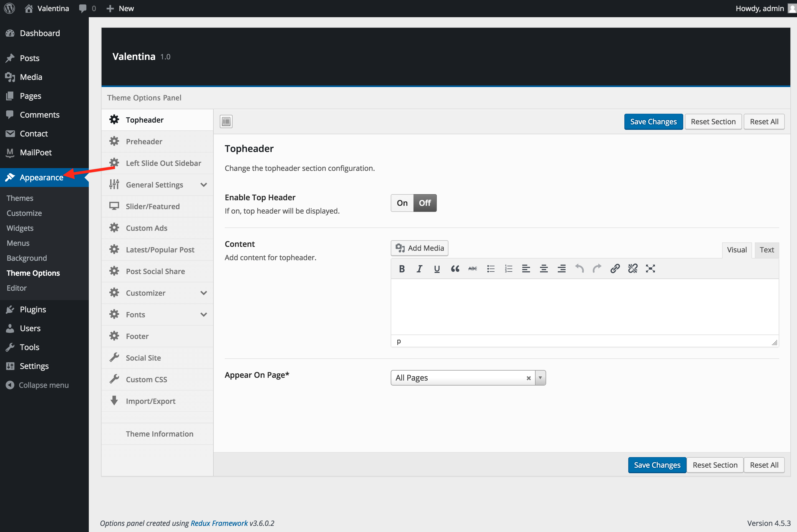The image size is (797, 532).
Task: Collapse the admin sidebar menu
Action: point(37,385)
